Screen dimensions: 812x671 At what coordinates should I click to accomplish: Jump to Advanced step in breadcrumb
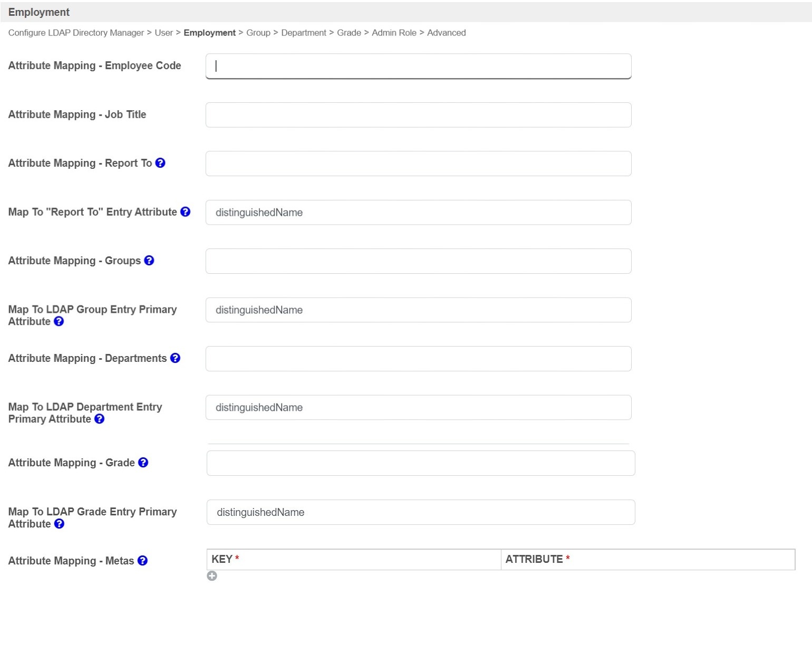tap(446, 33)
